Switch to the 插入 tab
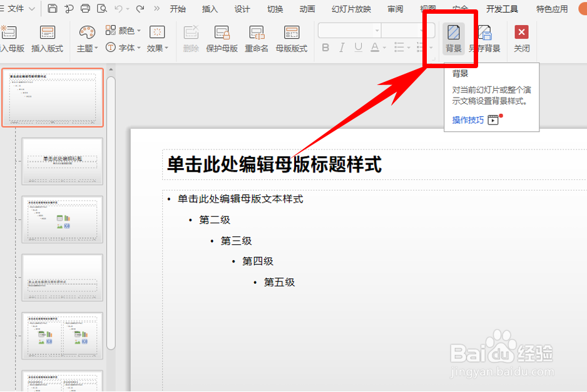This screenshot has height=392, width=587. (x=210, y=9)
